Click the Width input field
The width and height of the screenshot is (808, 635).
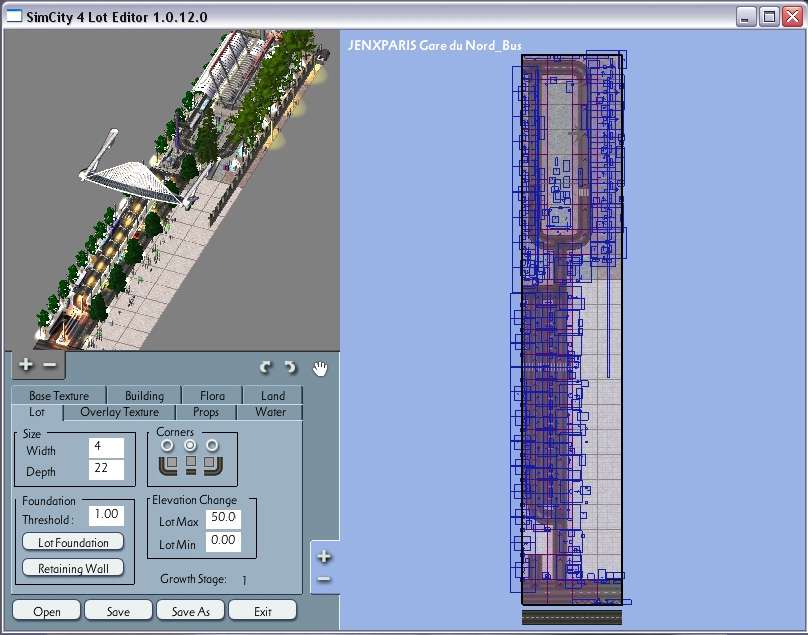point(106,448)
